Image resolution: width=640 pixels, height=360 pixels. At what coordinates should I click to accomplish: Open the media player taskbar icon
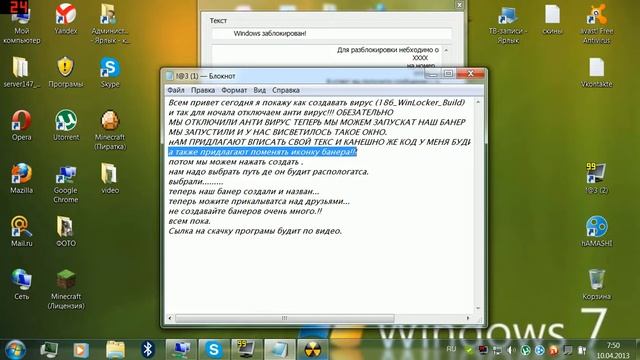point(81,349)
